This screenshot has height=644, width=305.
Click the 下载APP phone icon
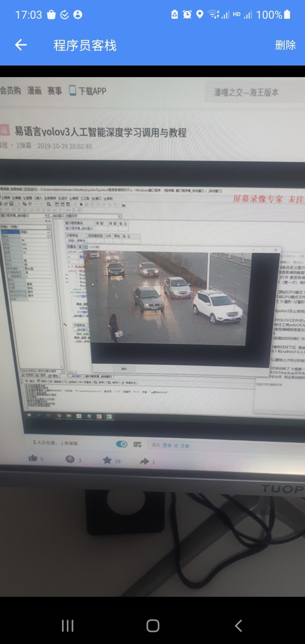[x=72, y=90]
